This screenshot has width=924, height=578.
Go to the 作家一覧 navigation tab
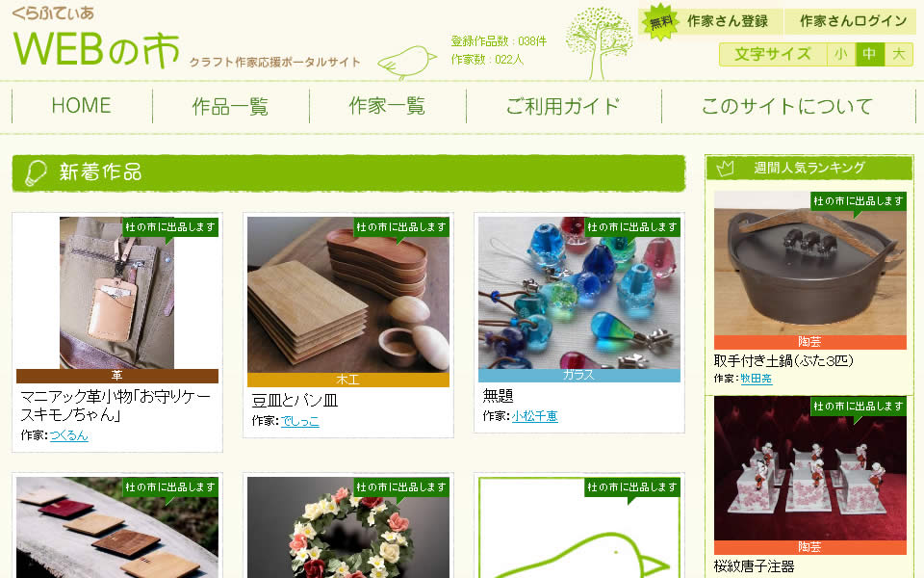[387, 106]
